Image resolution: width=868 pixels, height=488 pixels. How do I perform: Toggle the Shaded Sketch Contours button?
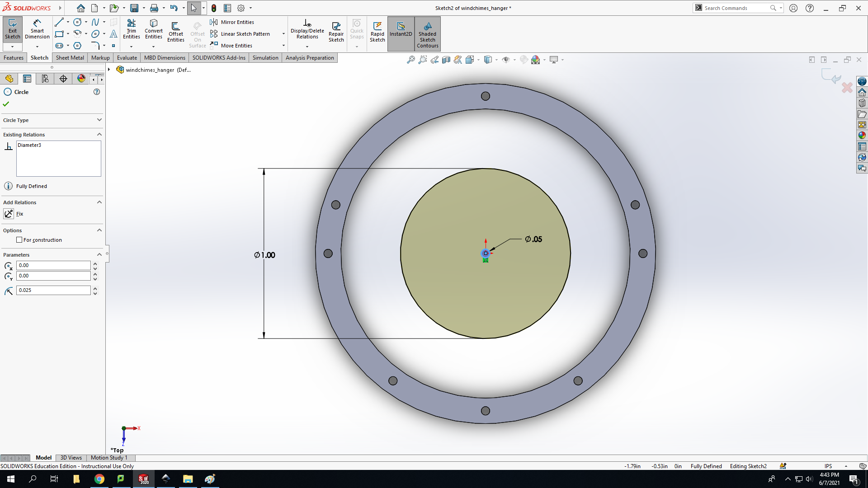tap(427, 34)
